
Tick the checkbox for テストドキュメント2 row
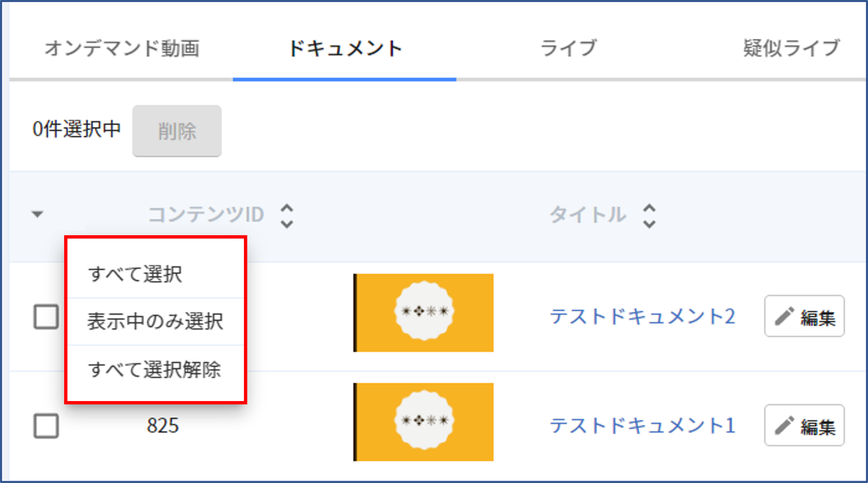[46, 316]
